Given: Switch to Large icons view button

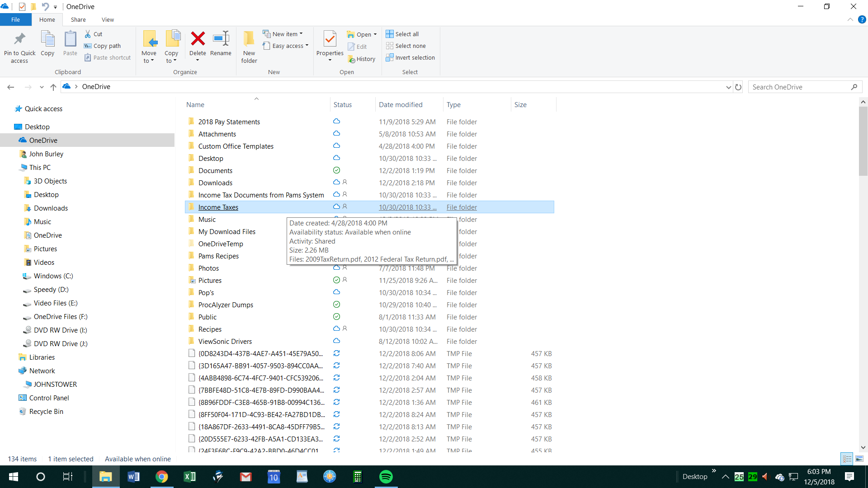Looking at the screenshot, I should pyautogui.click(x=859, y=459).
